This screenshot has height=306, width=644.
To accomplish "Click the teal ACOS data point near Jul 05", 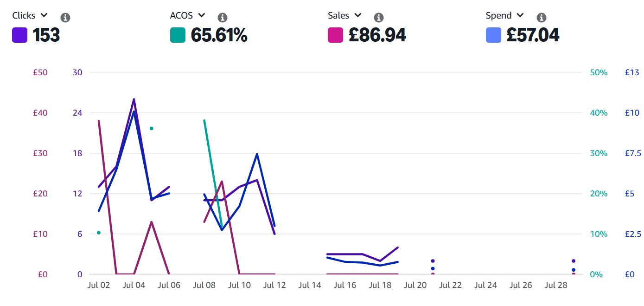I will coord(152,128).
